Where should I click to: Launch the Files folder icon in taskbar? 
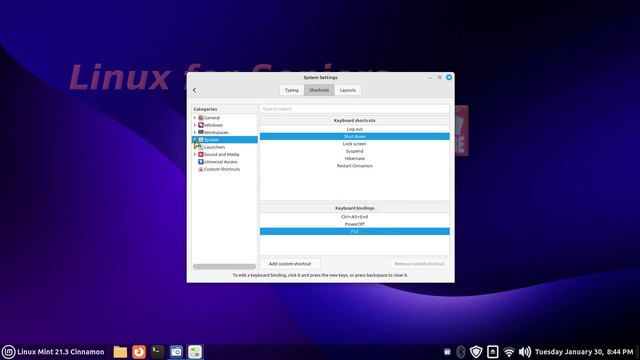(120, 351)
